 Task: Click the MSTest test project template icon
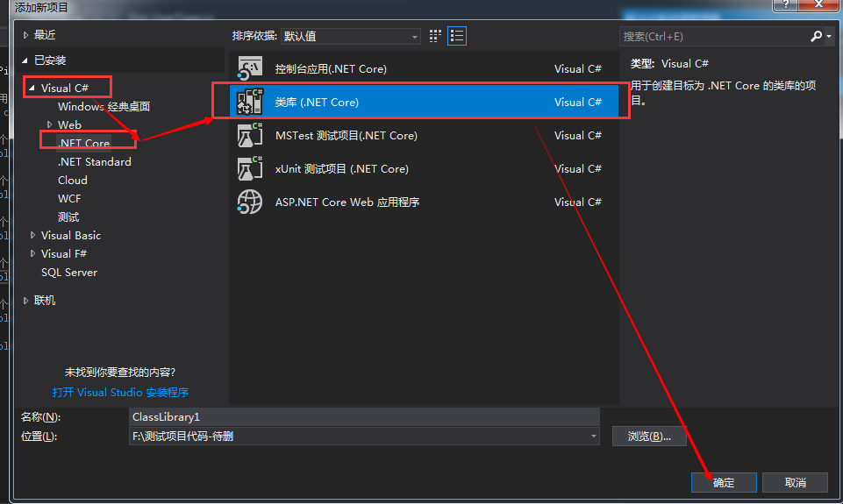[x=250, y=135]
